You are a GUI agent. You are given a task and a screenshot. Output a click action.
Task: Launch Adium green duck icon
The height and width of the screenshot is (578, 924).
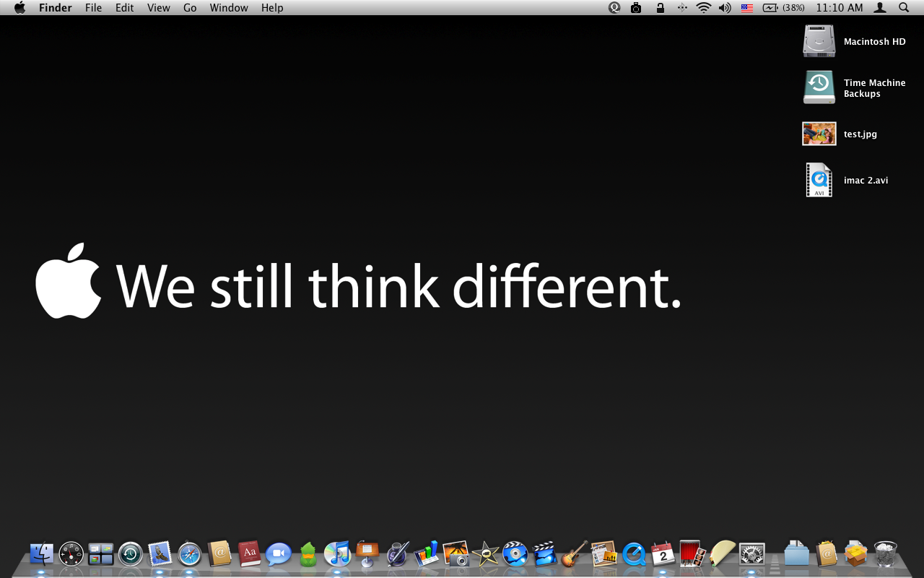pyautogui.click(x=308, y=554)
